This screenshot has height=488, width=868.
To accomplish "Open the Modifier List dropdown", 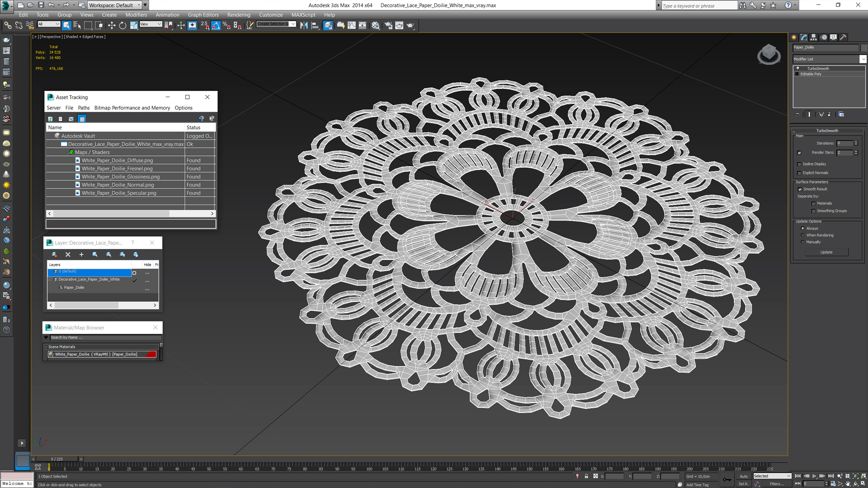I will (863, 59).
